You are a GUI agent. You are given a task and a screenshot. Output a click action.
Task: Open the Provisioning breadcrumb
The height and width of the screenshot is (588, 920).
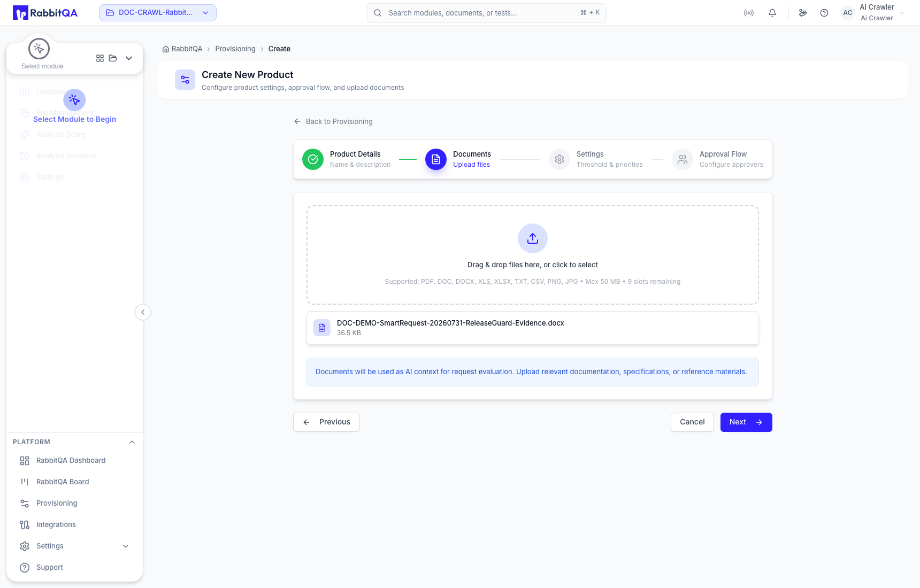tap(235, 49)
